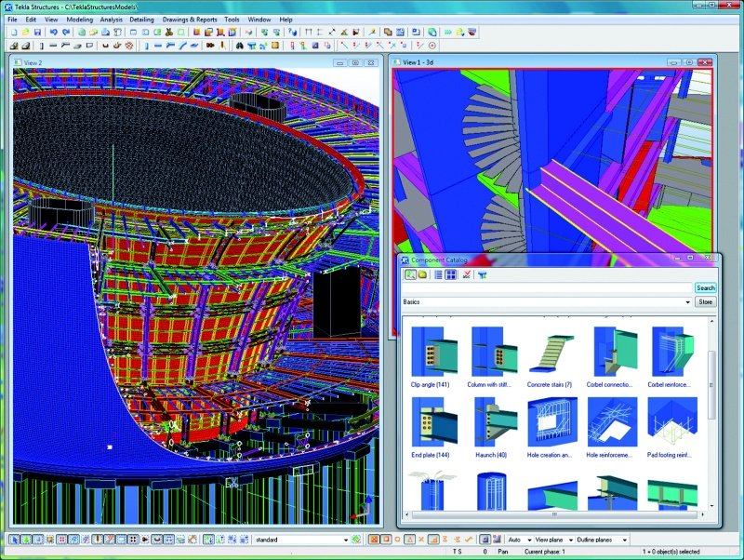
Task: Toggle the orange circle snap switch
Action: click(x=398, y=540)
